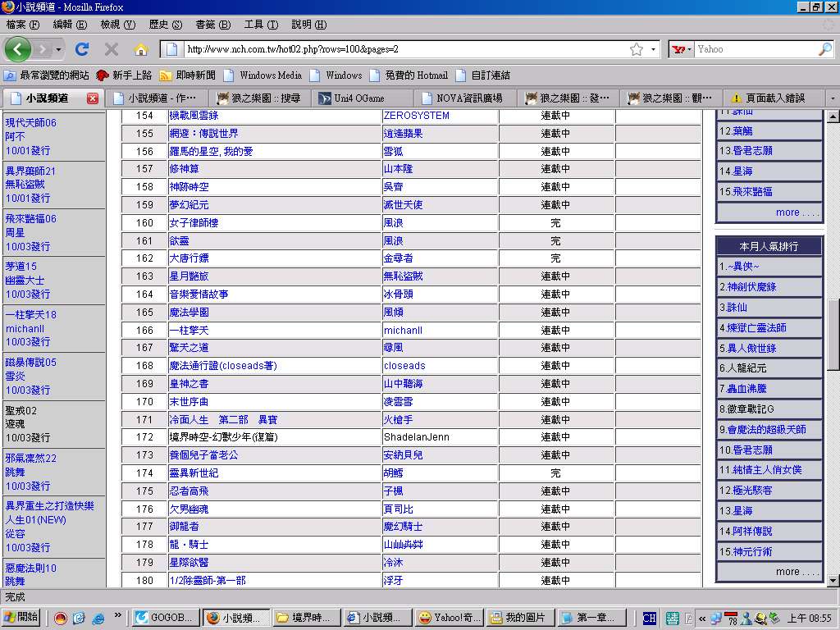Click the search magnifier icon
840x630 pixels.
point(824,49)
